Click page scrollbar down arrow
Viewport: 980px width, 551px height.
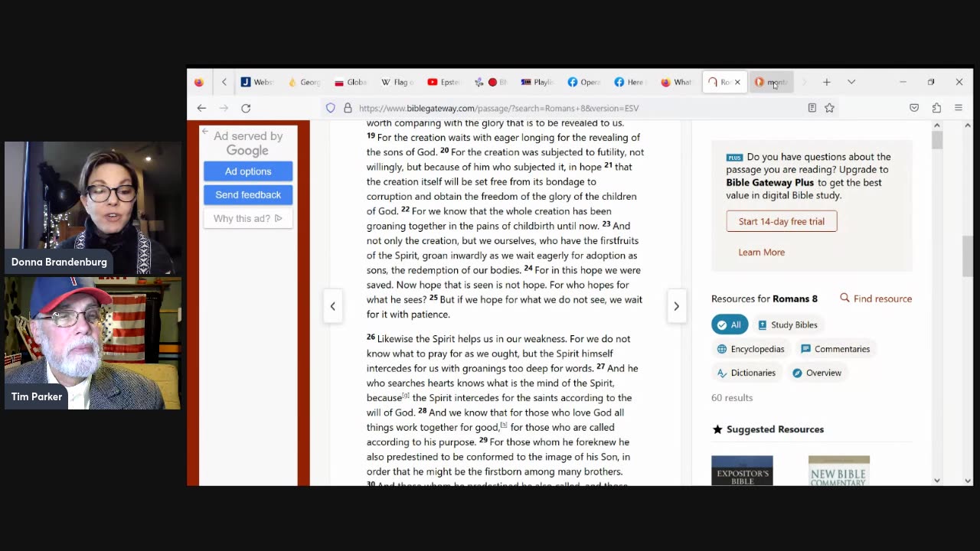(x=968, y=481)
